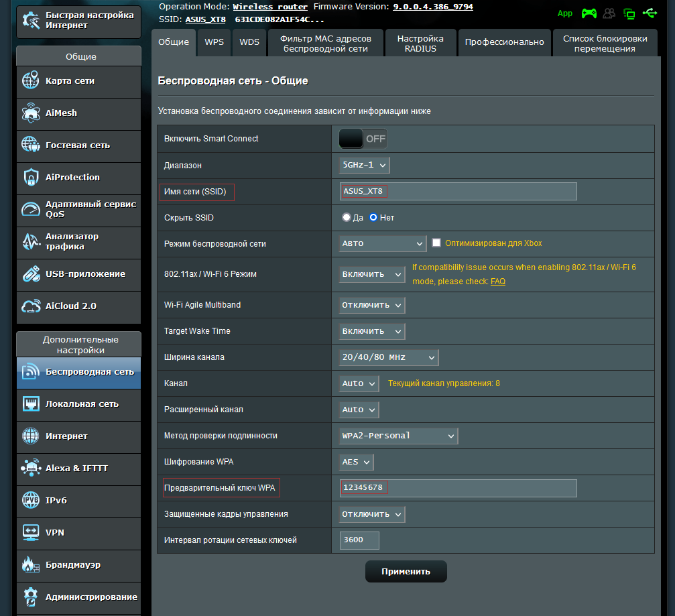Screen dimensions: 675x616
Task: Click the SSID name input field
Action: [458, 191]
